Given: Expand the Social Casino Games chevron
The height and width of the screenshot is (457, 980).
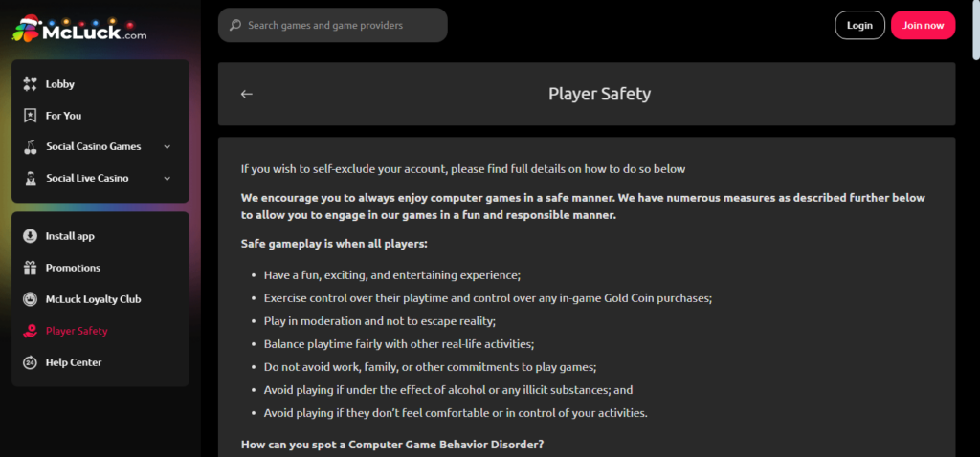Looking at the screenshot, I should tap(167, 146).
